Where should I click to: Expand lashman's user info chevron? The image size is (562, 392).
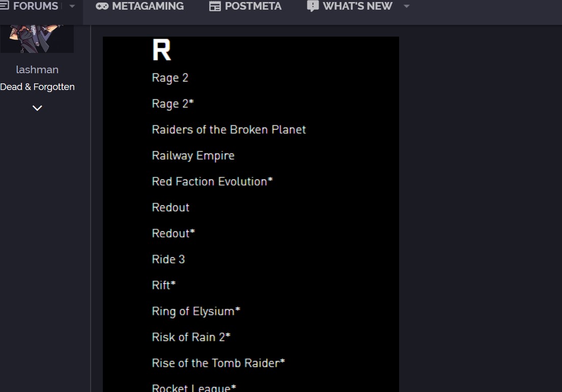37,108
